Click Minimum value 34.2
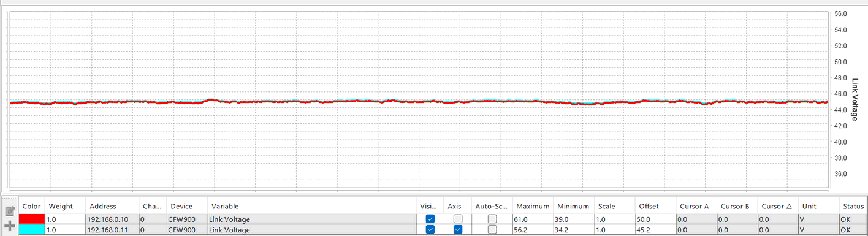Screen dimensions: 868x236 pyautogui.click(x=574, y=229)
